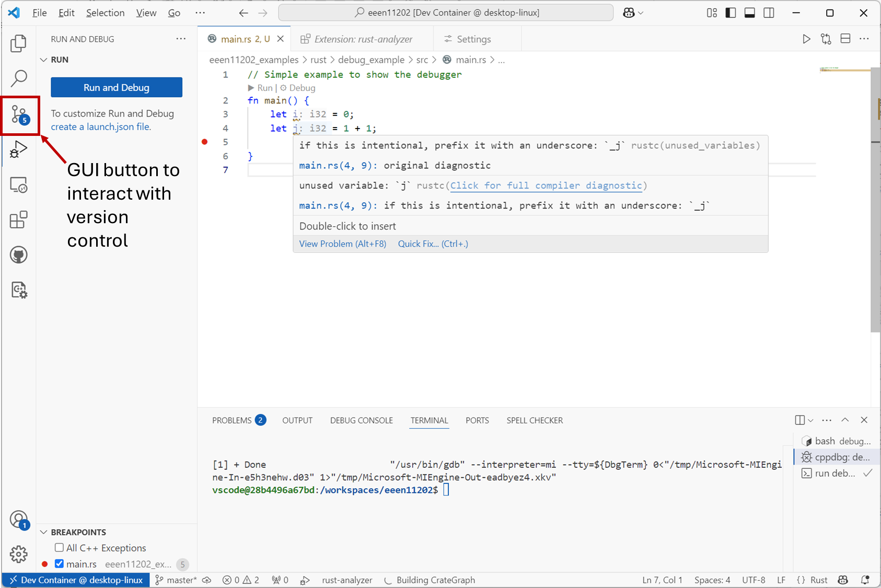Click the command center search box
The width and height of the screenshot is (881, 588).
click(446, 13)
